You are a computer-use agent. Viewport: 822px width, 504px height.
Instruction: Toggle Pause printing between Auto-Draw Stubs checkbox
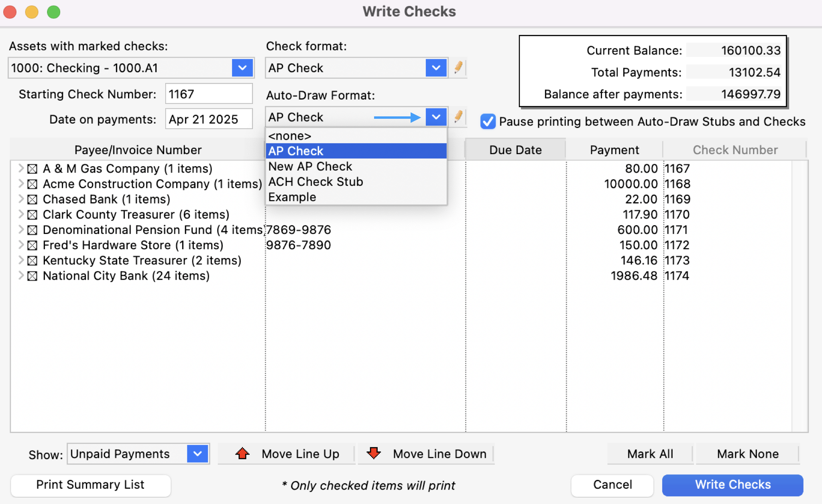(488, 121)
